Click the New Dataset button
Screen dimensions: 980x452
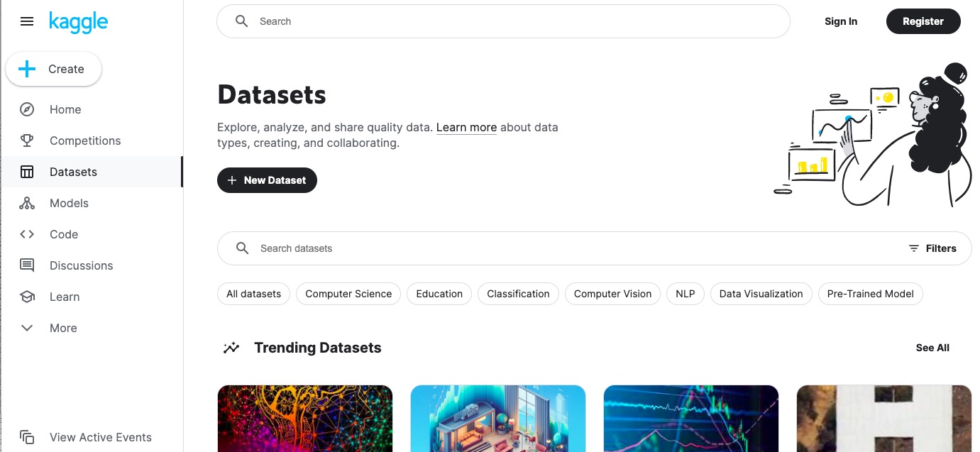point(267,180)
